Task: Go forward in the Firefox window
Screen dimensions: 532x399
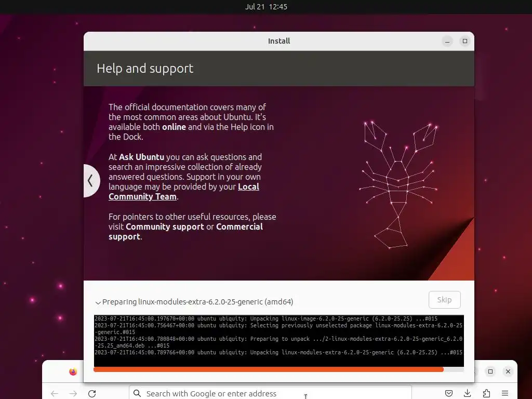Action: coord(73,394)
